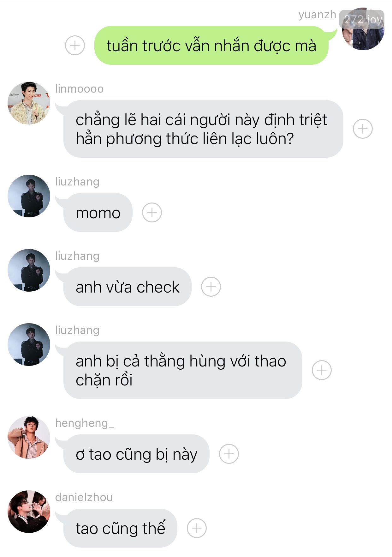Click the username hengheng_
This screenshot has height=557, width=392.
tap(85, 423)
